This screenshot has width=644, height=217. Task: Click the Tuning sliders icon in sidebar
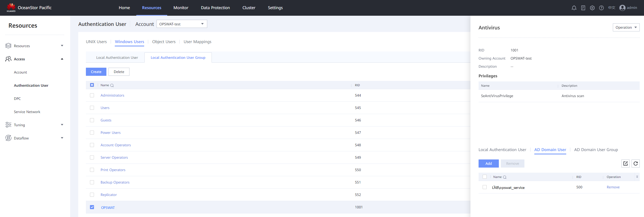(x=8, y=125)
